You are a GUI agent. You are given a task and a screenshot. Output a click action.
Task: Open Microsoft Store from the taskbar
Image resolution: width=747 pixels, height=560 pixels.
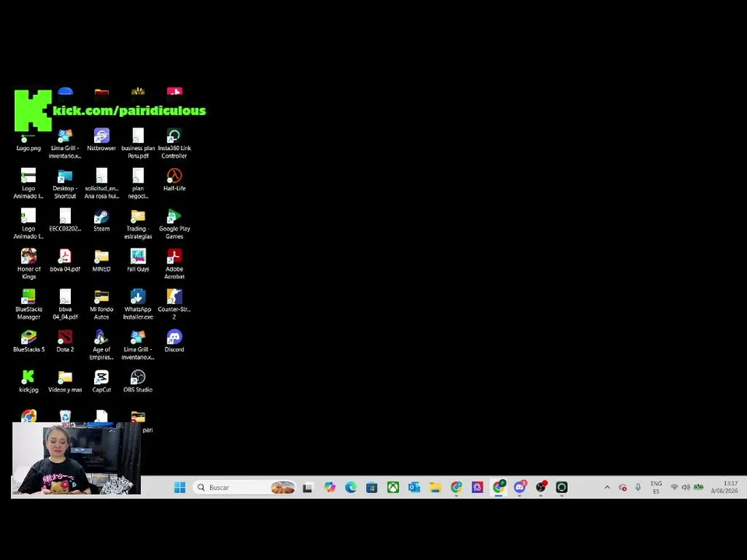pos(372,487)
